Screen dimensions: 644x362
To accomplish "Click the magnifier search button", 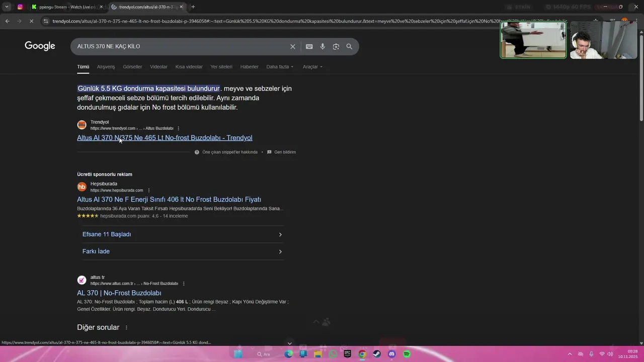I will tap(349, 46).
